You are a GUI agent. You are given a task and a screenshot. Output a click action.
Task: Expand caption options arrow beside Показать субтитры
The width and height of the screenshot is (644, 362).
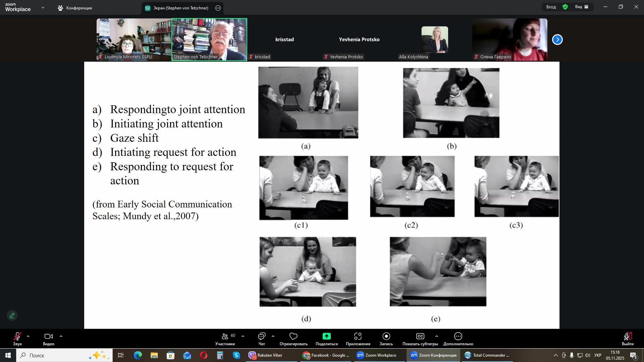pyautogui.click(x=436, y=336)
